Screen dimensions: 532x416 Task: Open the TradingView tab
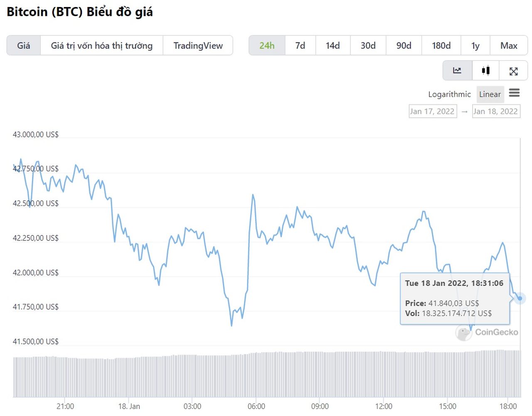(198, 45)
